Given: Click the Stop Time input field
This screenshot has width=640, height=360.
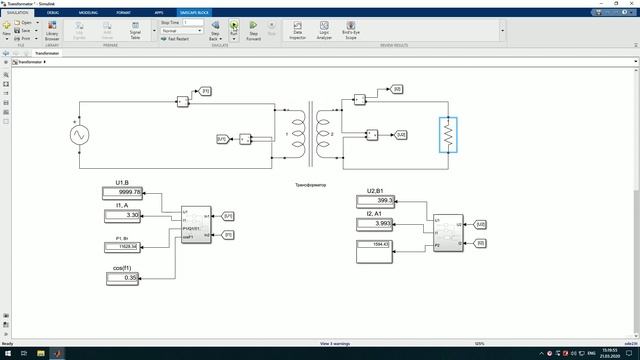Looking at the screenshot, I should tap(193, 22).
